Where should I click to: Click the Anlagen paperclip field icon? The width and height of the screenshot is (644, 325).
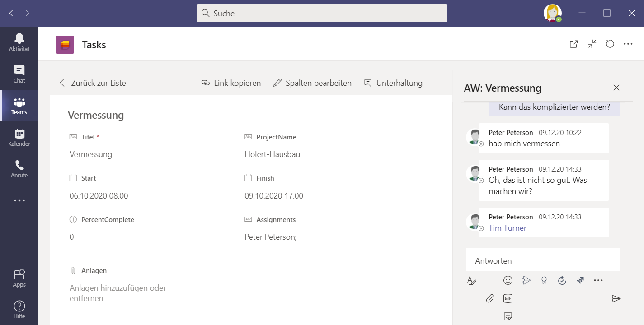(73, 270)
